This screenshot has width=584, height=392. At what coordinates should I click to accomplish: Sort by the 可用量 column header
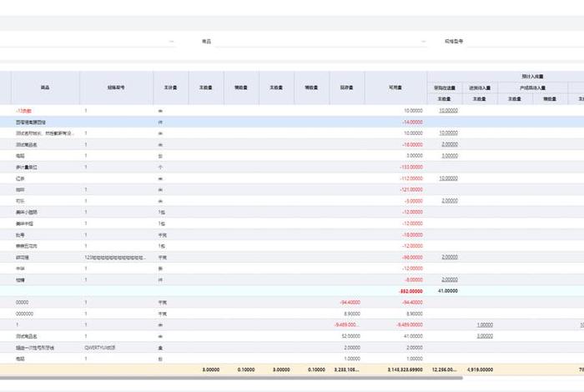pos(395,87)
